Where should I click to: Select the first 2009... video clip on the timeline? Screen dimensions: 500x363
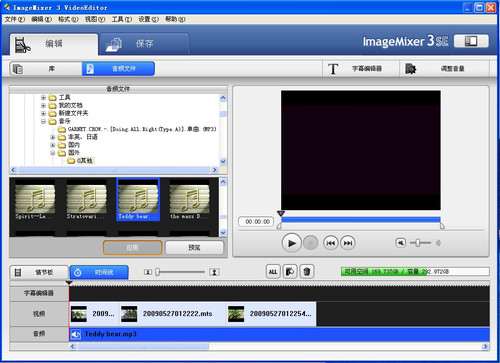(94, 314)
